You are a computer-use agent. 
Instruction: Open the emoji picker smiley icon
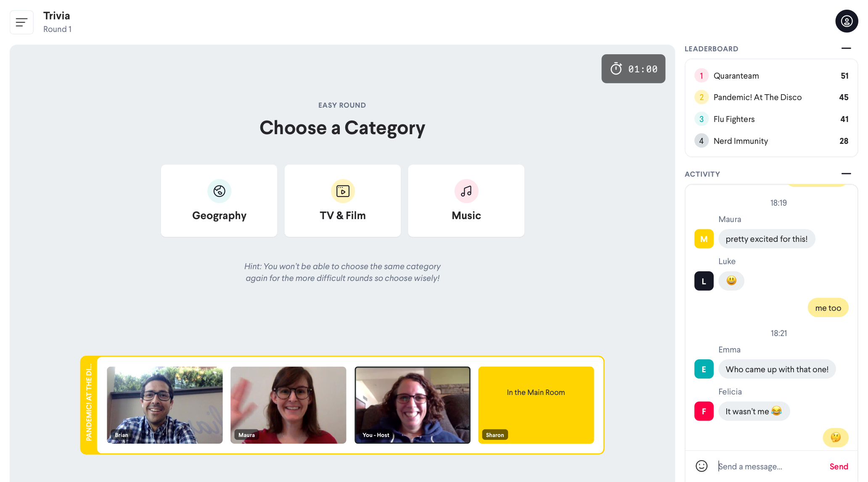701,466
